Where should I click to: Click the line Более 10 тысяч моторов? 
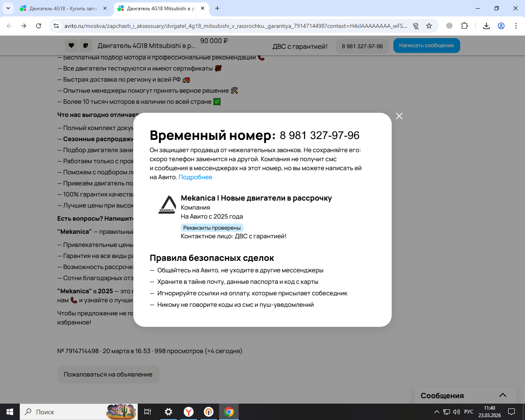(x=139, y=102)
